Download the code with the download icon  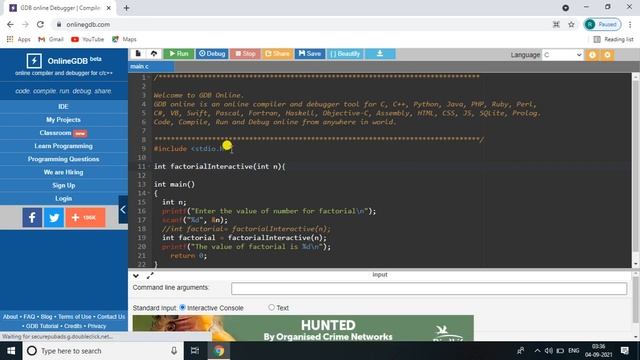coord(380,54)
